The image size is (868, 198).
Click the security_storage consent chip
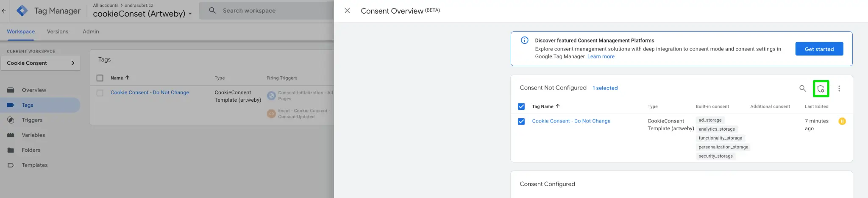click(715, 156)
